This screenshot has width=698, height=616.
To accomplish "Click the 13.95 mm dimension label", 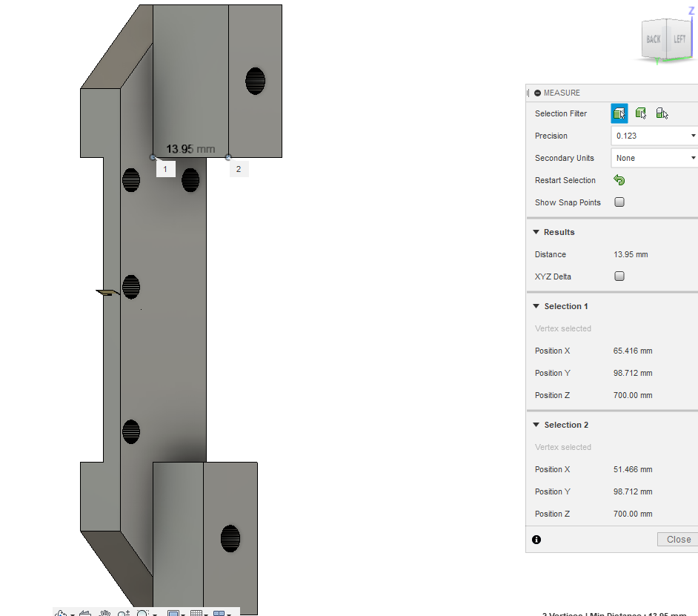I will 190,149.
